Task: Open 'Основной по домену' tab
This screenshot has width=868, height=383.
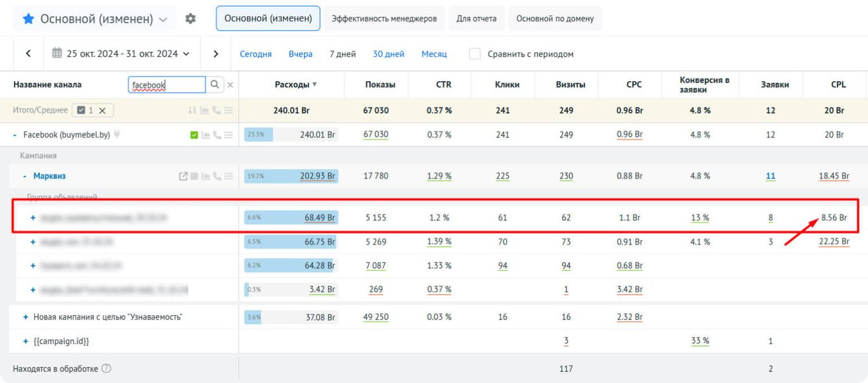Action: click(x=555, y=19)
